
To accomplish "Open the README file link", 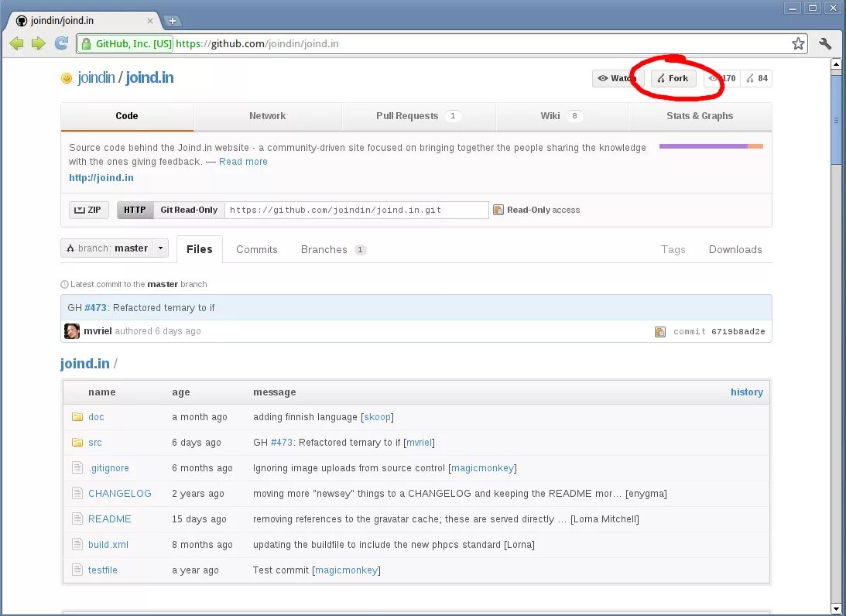I will point(110,519).
